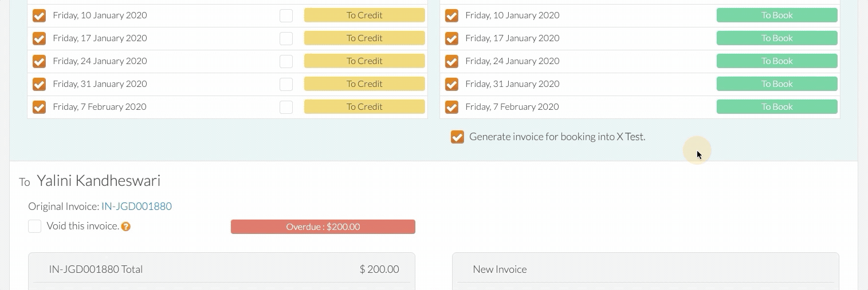Click To Book label for 31 January
The height and width of the screenshot is (290, 868).
pos(777,84)
